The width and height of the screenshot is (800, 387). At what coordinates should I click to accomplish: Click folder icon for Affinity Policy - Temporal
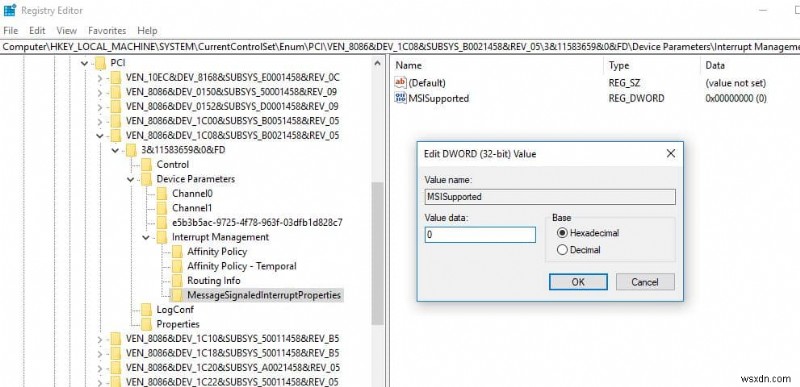click(x=177, y=266)
